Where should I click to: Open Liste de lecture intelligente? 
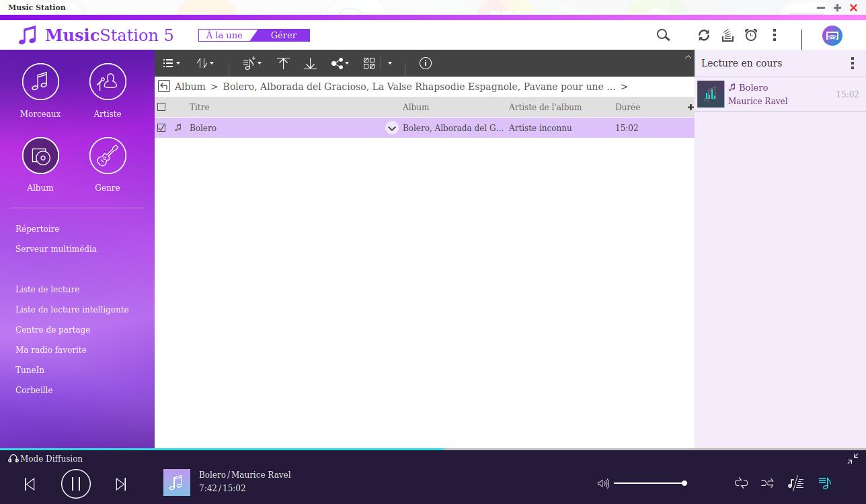72,309
